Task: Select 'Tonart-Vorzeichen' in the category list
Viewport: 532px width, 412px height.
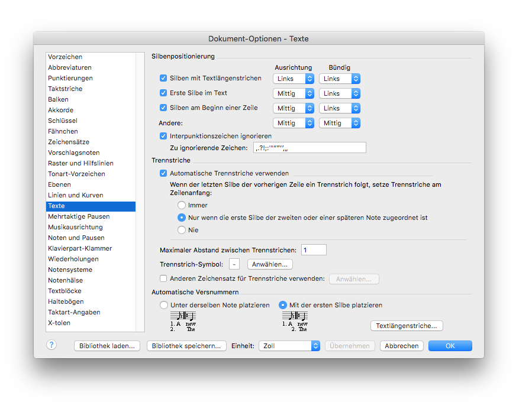Action: pos(91,174)
